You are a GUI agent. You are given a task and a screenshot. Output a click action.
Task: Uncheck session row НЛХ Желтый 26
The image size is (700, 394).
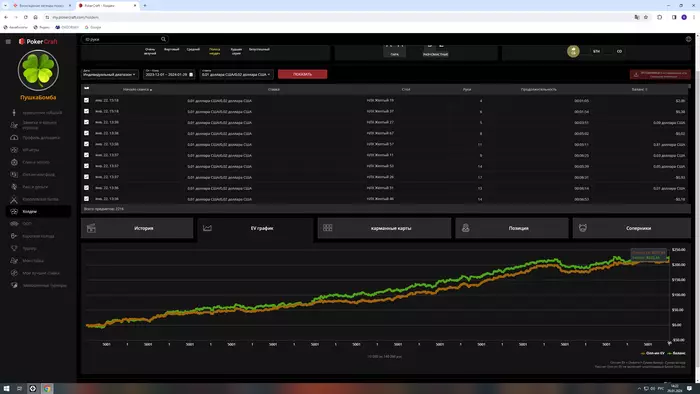point(86,177)
